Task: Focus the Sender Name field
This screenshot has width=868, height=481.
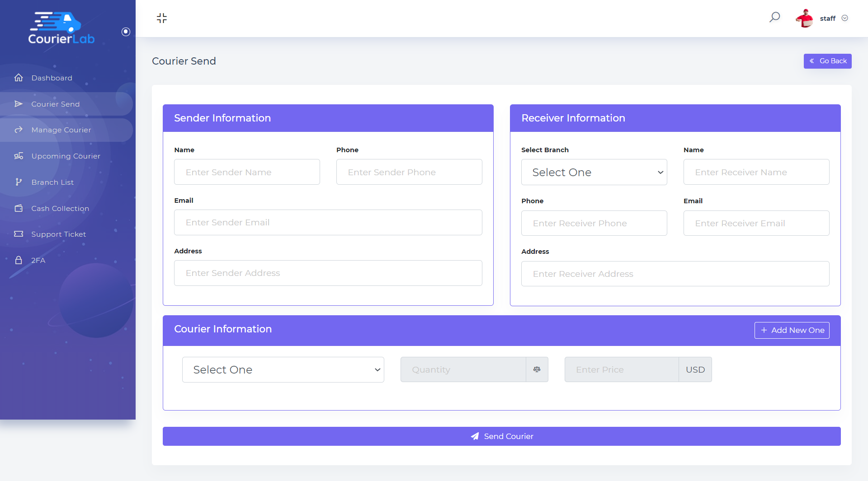Action: (247, 172)
